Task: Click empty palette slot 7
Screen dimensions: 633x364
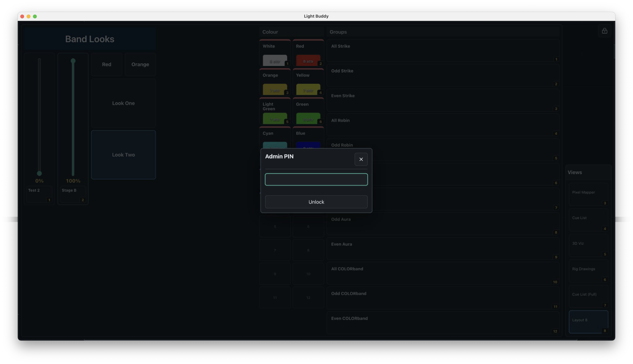Action: click(275, 250)
